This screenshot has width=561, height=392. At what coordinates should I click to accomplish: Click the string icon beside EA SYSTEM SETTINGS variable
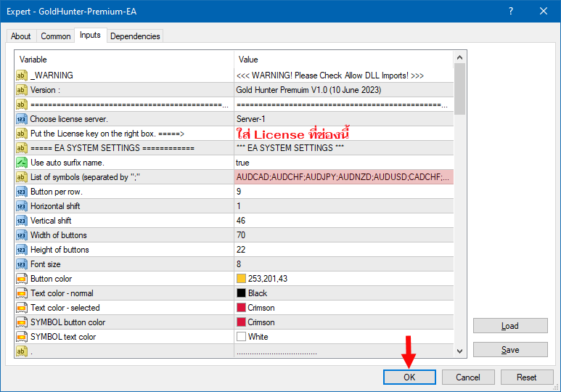(22, 148)
